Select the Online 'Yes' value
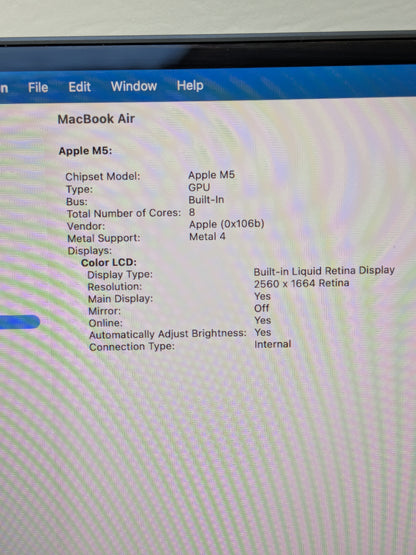416x555 pixels. [263, 320]
